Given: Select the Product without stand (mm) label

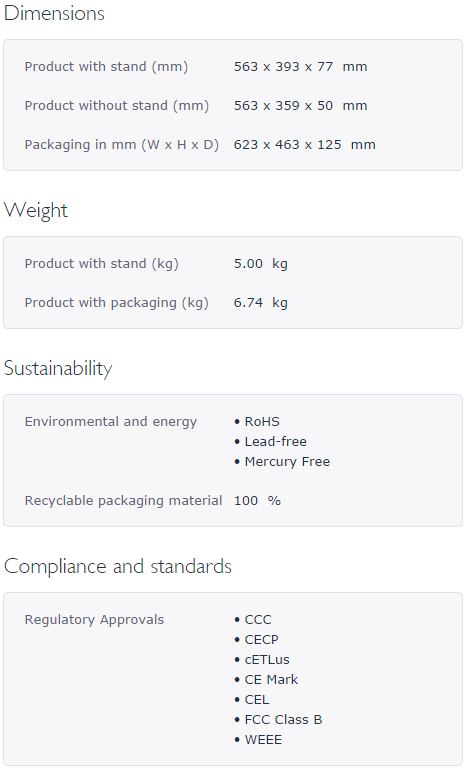Looking at the screenshot, I should 117,105.
